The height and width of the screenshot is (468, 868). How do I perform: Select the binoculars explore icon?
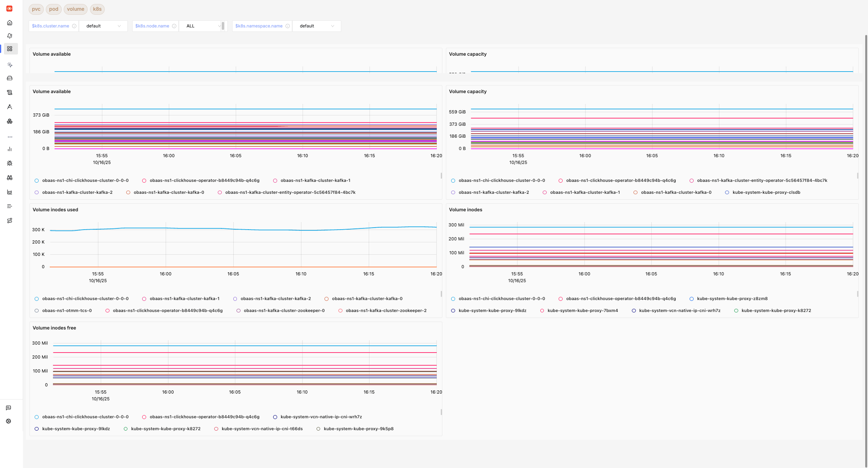(10, 177)
